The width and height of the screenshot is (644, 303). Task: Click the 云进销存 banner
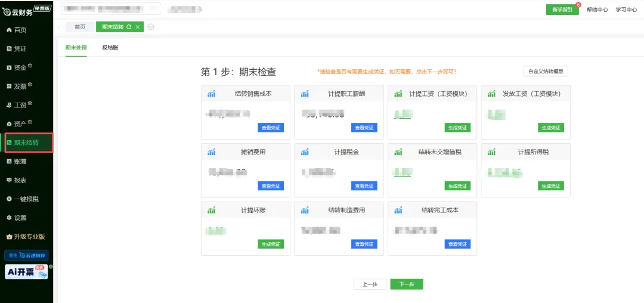[x=26, y=255]
